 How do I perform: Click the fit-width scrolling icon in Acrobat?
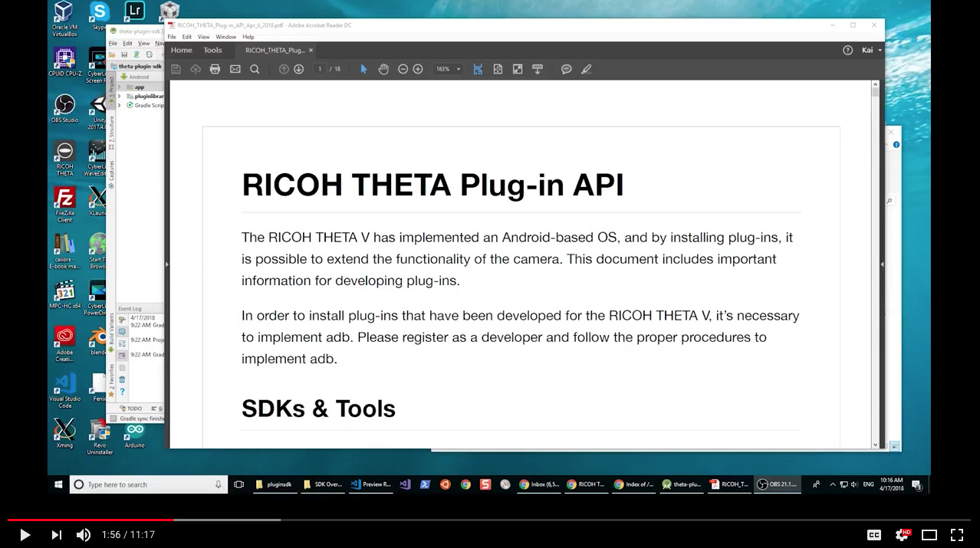pyautogui.click(x=478, y=69)
